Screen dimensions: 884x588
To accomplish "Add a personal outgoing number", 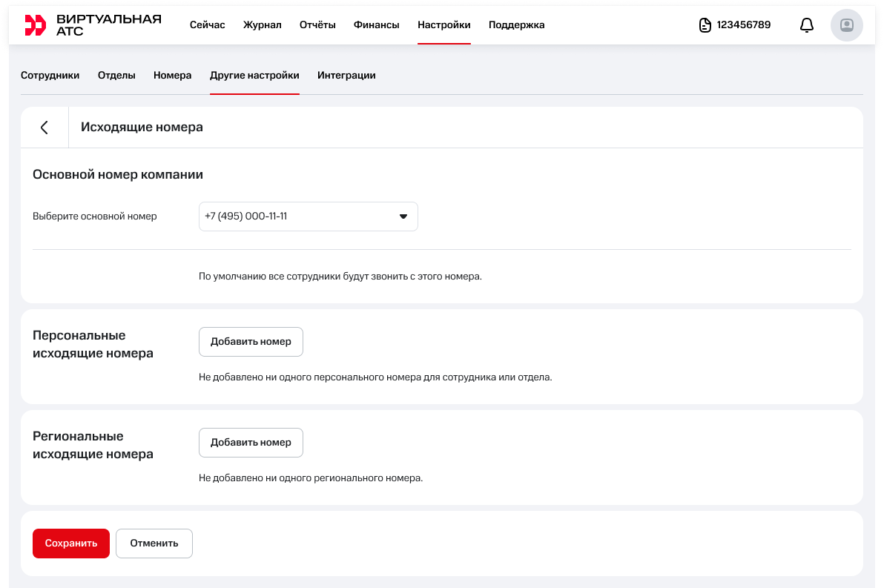I will pos(251,342).
